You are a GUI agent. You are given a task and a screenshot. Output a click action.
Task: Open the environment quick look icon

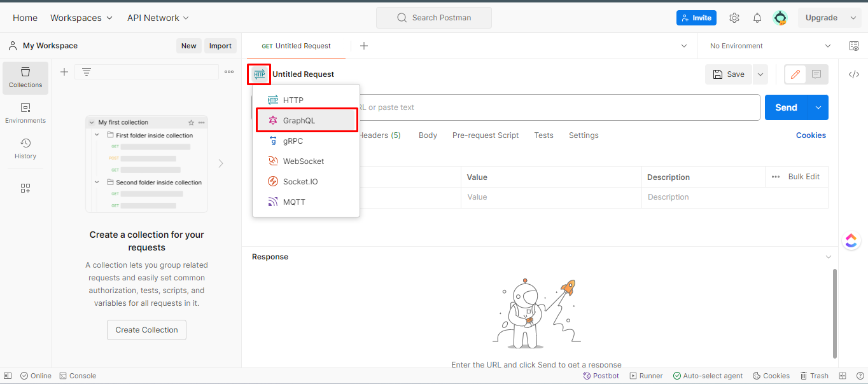854,46
